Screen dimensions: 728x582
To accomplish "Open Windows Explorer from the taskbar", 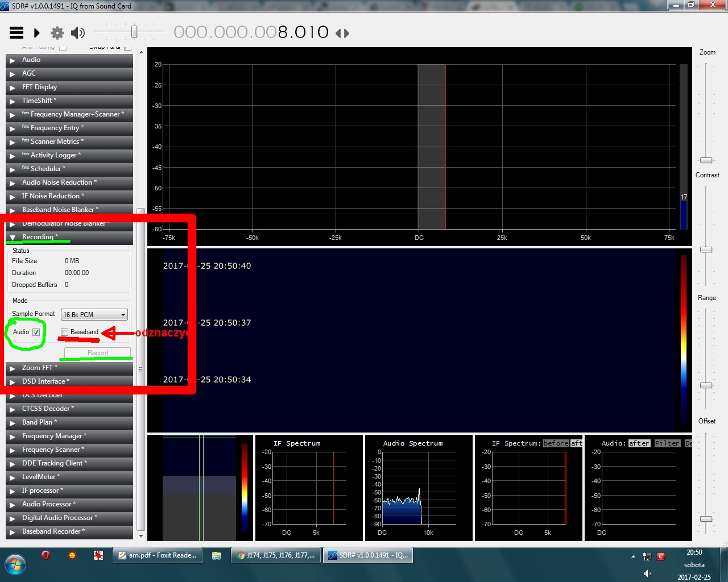I will click(217, 555).
